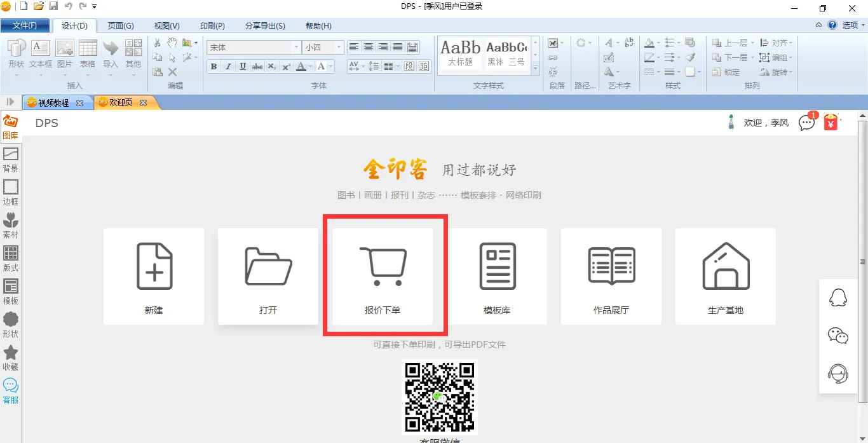This screenshot has height=443, width=868.
Task: Open the 选项 options dropdown
Action: coord(853,25)
